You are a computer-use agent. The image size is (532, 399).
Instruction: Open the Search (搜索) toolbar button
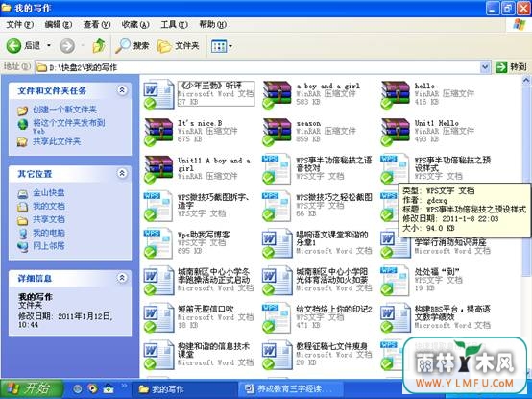tap(132, 46)
